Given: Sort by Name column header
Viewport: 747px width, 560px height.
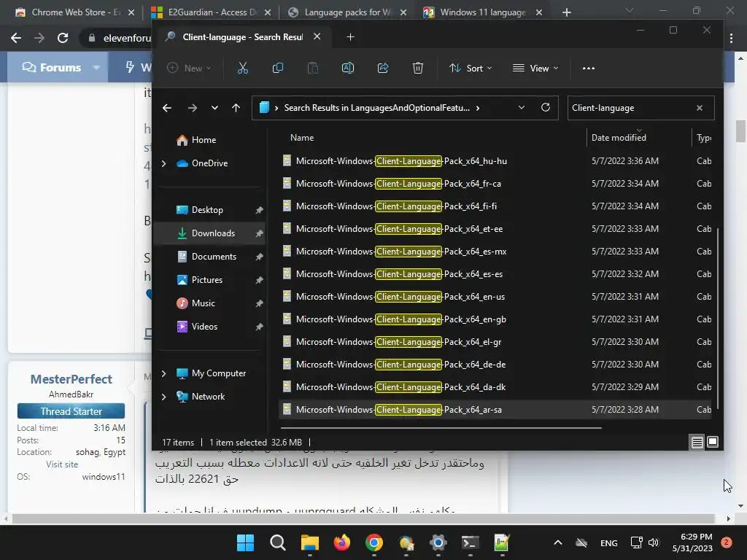Looking at the screenshot, I should (x=302, y=138).
